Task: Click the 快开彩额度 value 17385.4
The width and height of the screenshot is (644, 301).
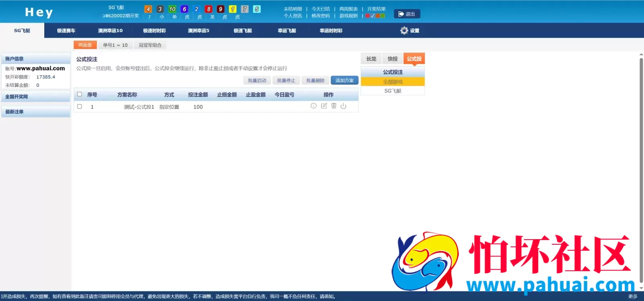Action: tap(46, 77)
